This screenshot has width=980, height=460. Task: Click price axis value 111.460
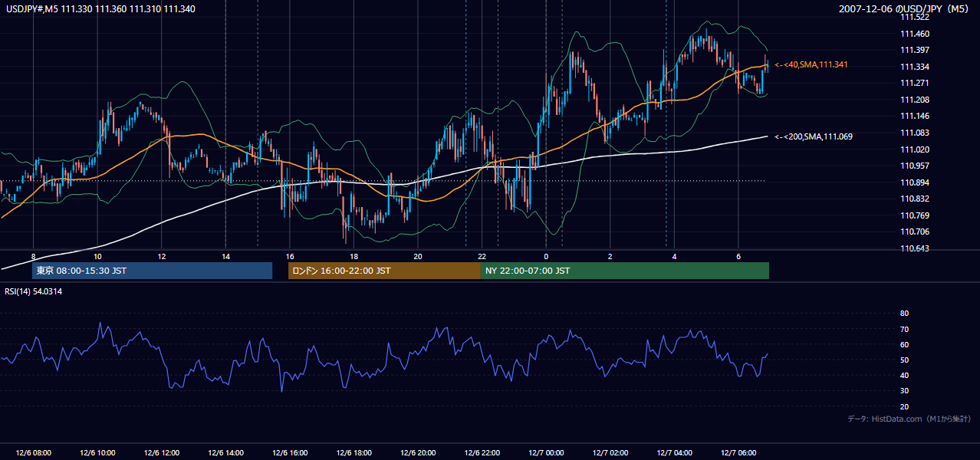tap(913, 34)
